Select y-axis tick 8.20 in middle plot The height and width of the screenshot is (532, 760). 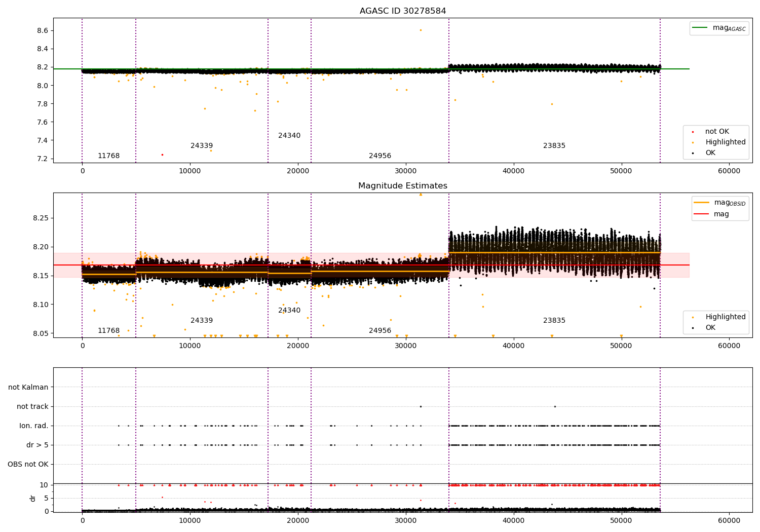click(x=41, y=247)
